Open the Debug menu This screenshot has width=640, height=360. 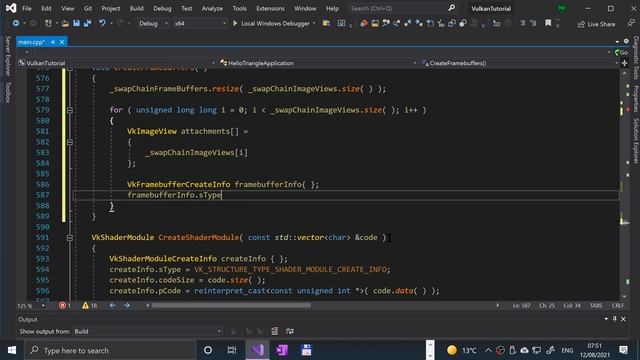(162, 9)
